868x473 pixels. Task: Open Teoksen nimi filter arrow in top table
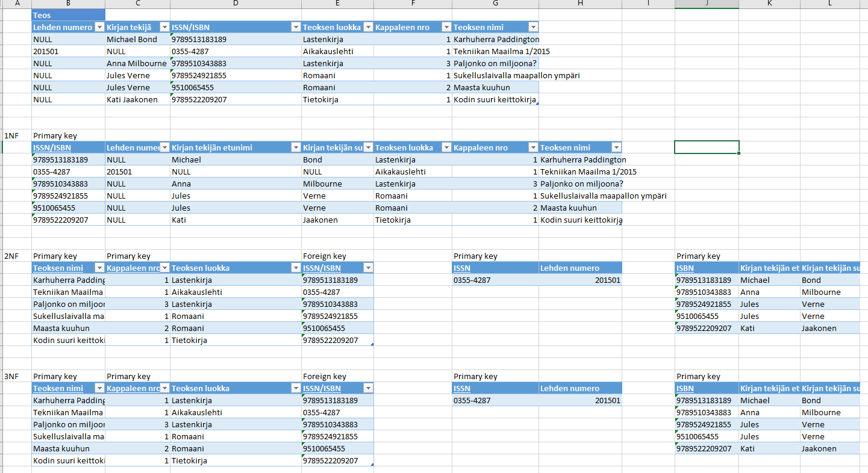pos(532,27)
